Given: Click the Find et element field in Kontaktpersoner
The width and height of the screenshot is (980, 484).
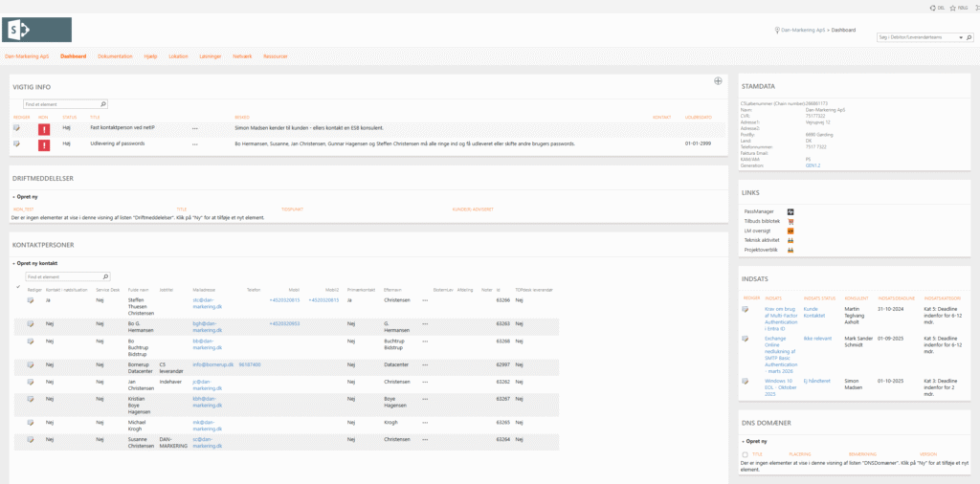Looking at the screenshot, I should pyautogui.click(x=61, y=276).
